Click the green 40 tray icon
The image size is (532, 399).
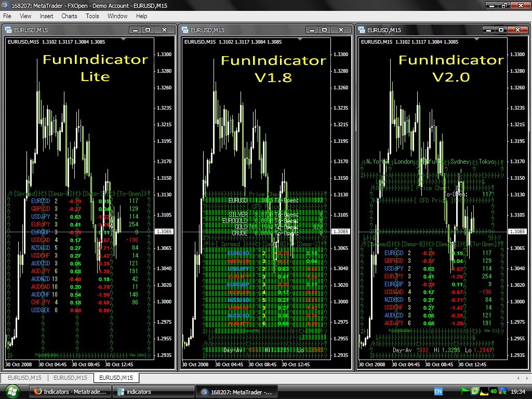(x=494, y=392)
